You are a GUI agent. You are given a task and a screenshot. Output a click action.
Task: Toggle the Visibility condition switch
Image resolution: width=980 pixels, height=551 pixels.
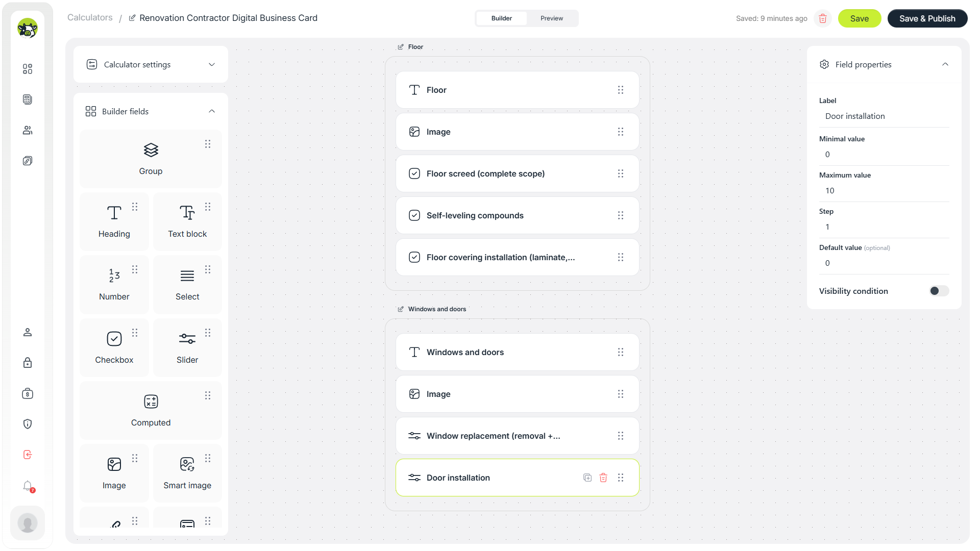click(939, 291)
